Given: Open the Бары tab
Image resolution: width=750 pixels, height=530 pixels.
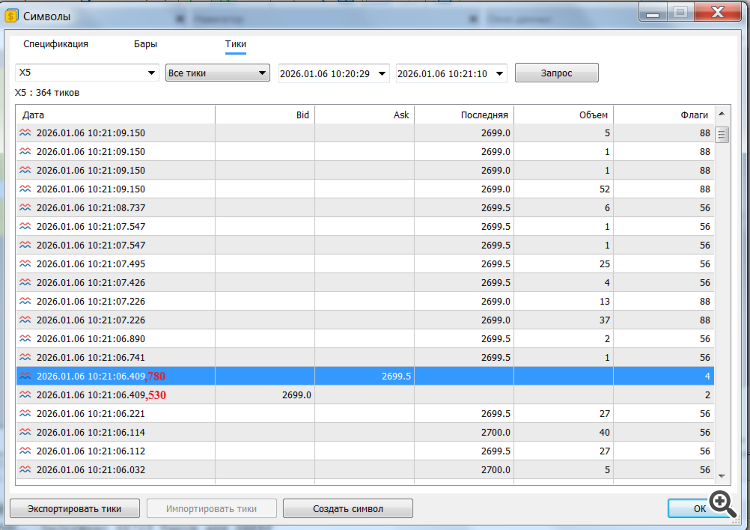Looking at the screenshot, I should 145,44.
